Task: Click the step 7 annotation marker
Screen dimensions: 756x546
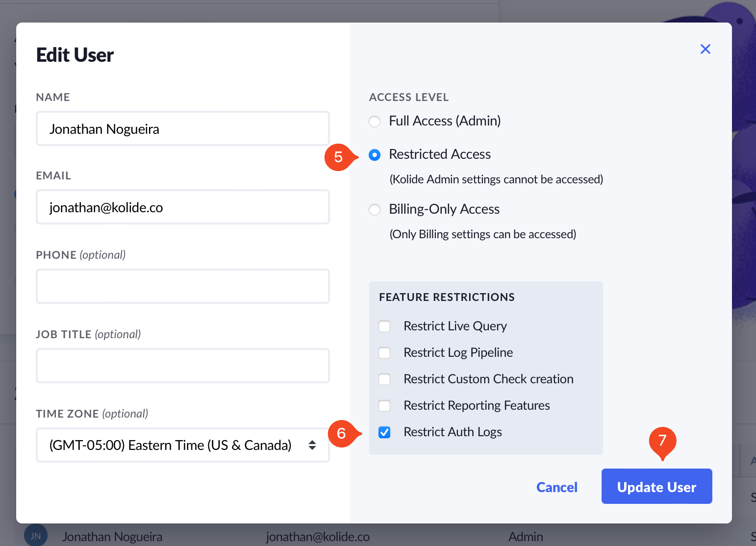Action: 662,441
